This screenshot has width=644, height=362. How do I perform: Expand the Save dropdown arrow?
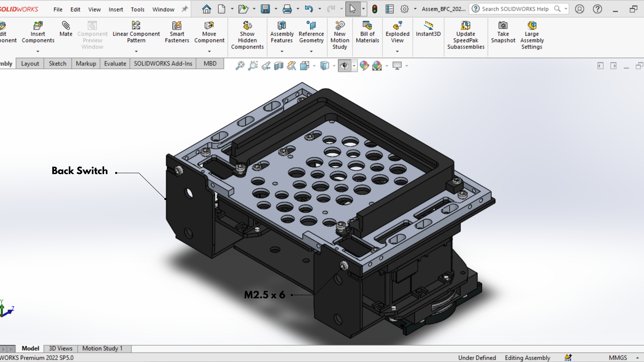click(276, 9)
